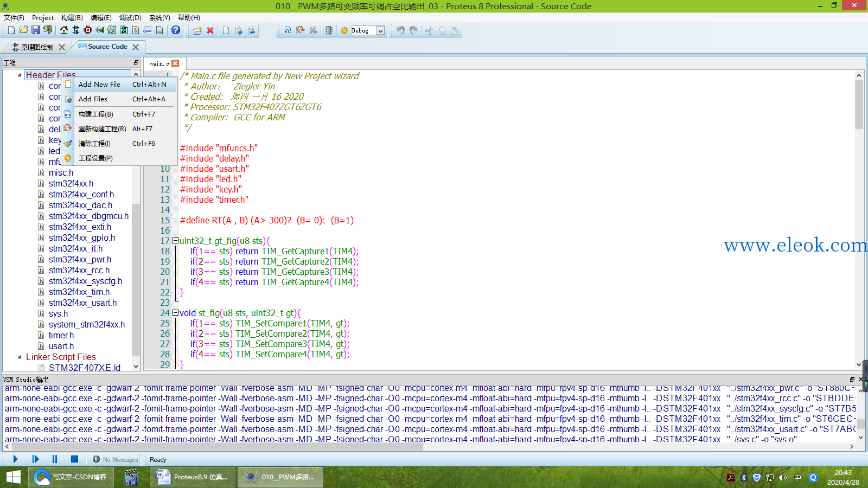Open project settings gear icon in toolbar

344,30
